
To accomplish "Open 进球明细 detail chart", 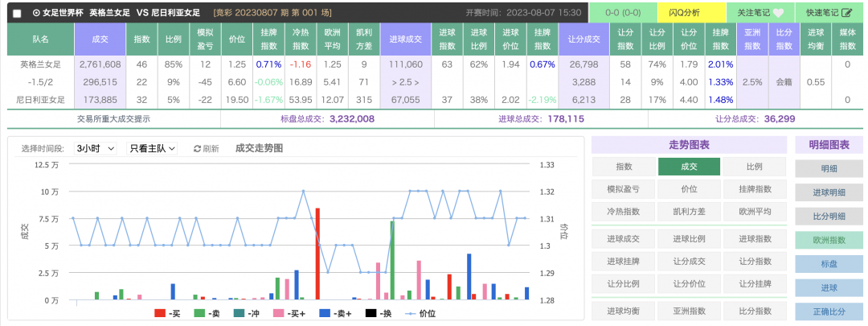I will coord(829,192).
